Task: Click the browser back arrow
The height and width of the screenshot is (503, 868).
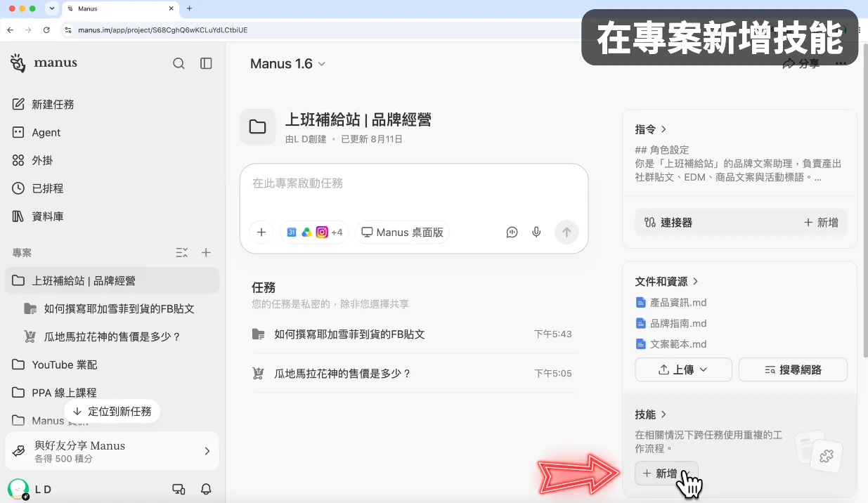Action: tap(11, 30)
